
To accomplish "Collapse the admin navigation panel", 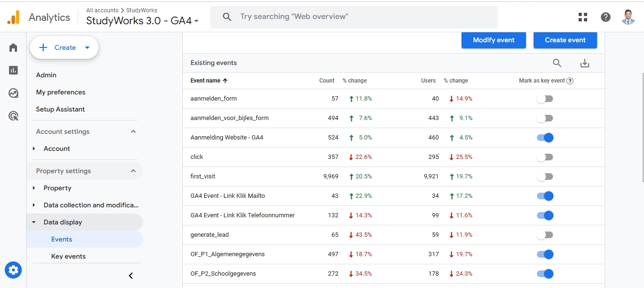I will tap(131, 276).
